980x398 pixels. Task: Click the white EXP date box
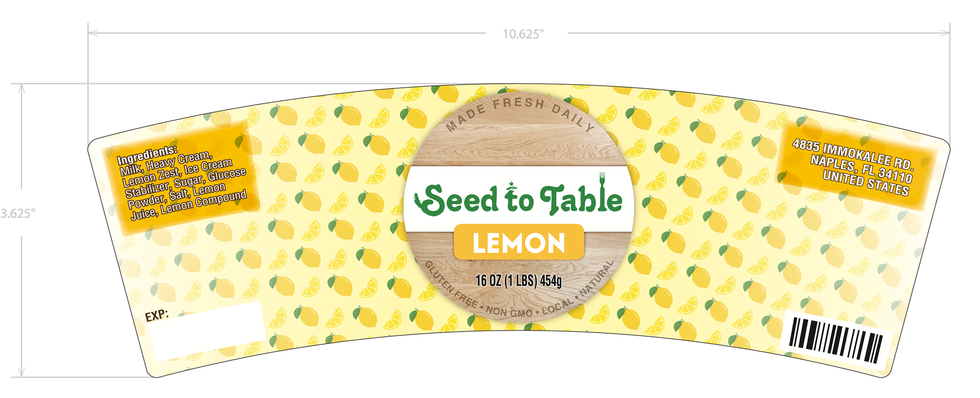point(207,331)
